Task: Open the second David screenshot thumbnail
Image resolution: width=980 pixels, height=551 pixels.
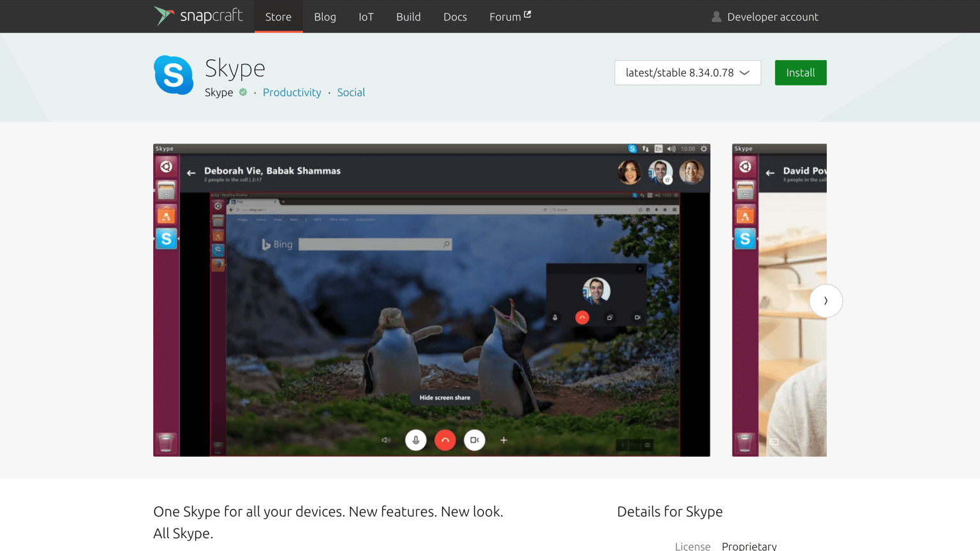Action: click(779, 300)
